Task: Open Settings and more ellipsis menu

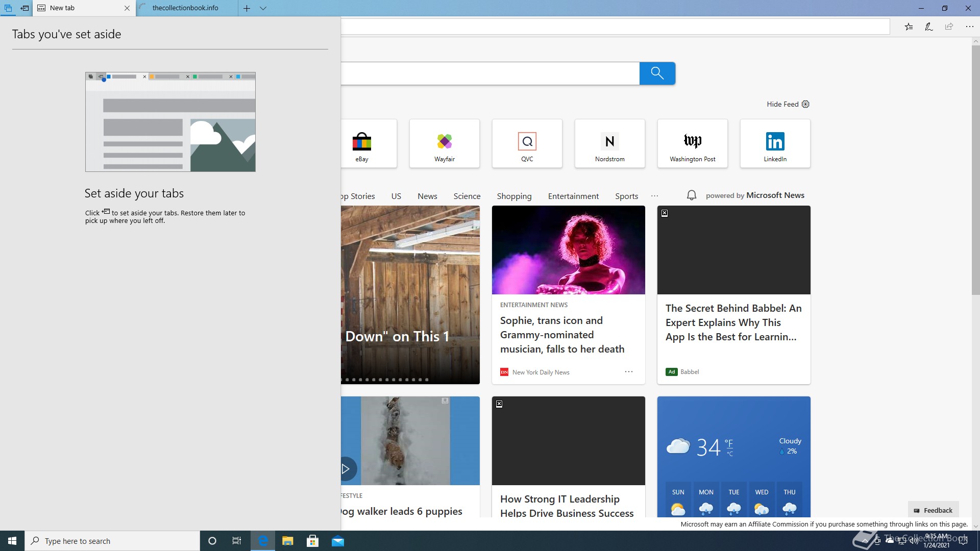Action: [x=969, y=27]
